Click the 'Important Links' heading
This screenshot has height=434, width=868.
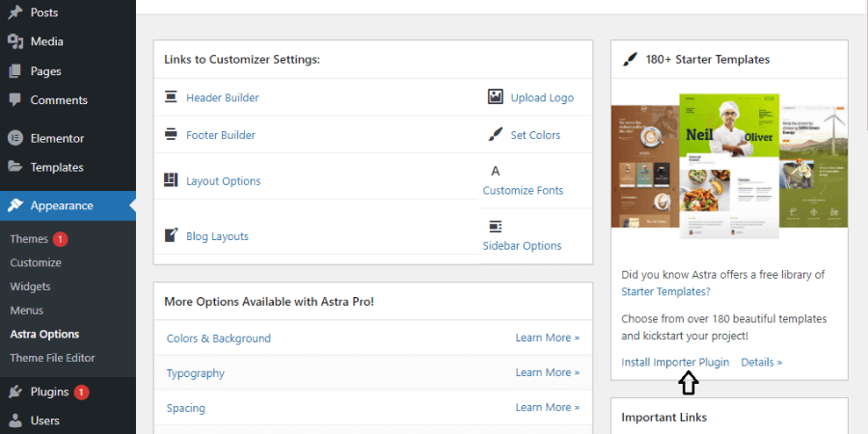(x=664, y=418)
